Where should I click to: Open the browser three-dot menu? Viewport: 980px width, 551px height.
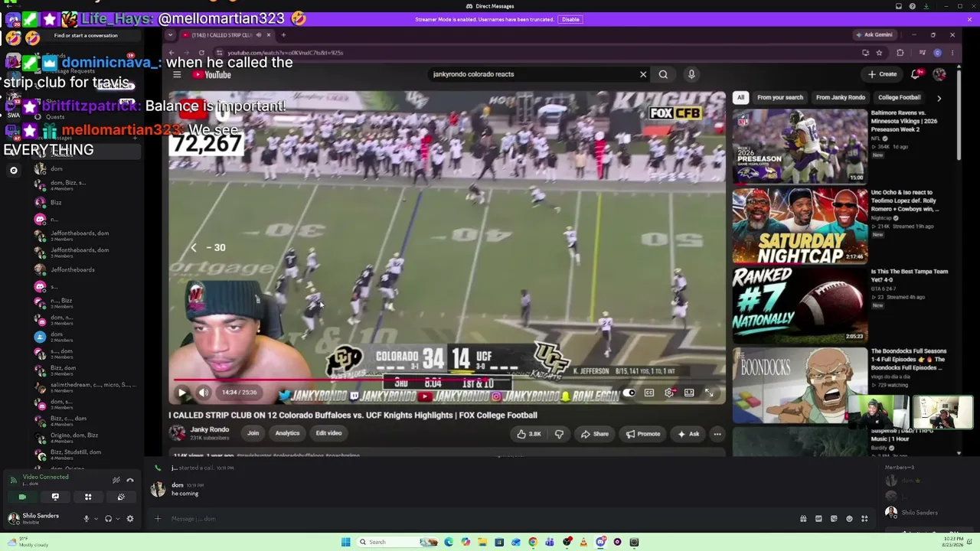pyautogui.click(x=952, y=53)
